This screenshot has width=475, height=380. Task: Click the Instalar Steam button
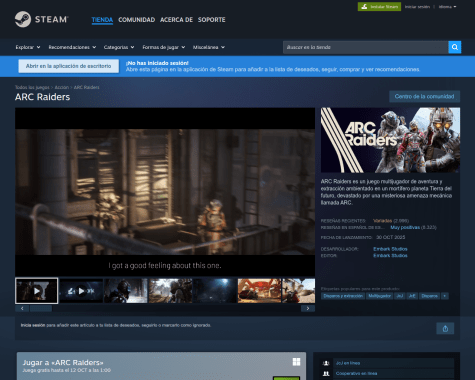pyautogui.click(x=379, y=7)
